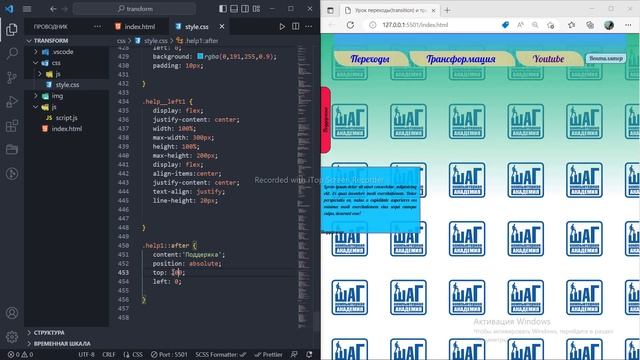Click the .help1::after breadcrumb item
The width and height of the screenshot is (640, 360).
click(198, 41)
